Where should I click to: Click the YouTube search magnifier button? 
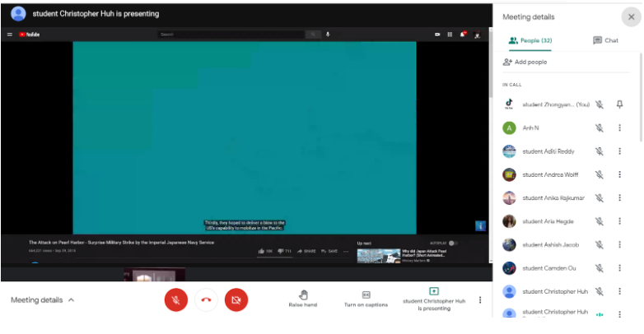(313, 35)
